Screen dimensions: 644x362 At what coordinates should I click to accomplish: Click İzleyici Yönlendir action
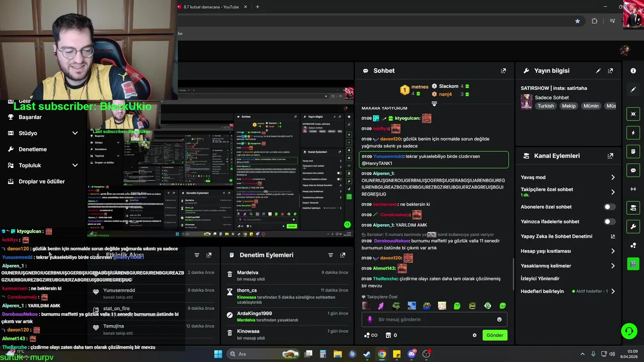[540, 279]
